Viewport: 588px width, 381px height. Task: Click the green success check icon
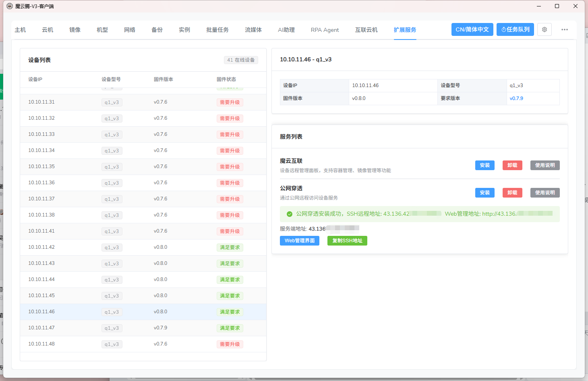[290, 214]
